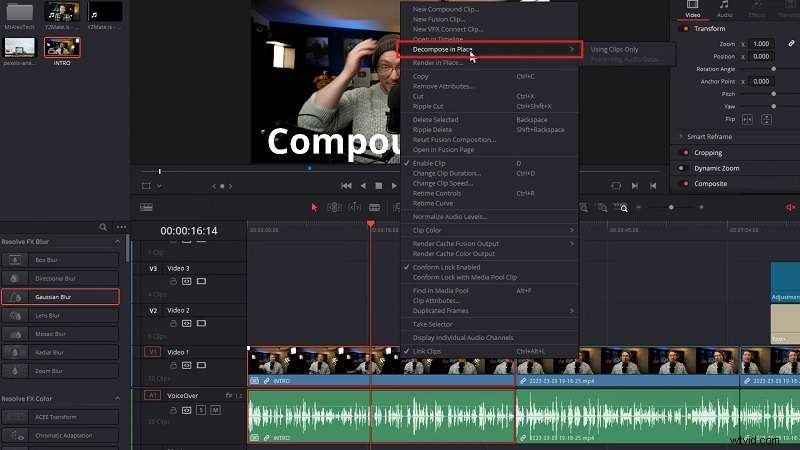Choose Decompose in Place menu item
800x450 pixels.
tap(489, 49)
